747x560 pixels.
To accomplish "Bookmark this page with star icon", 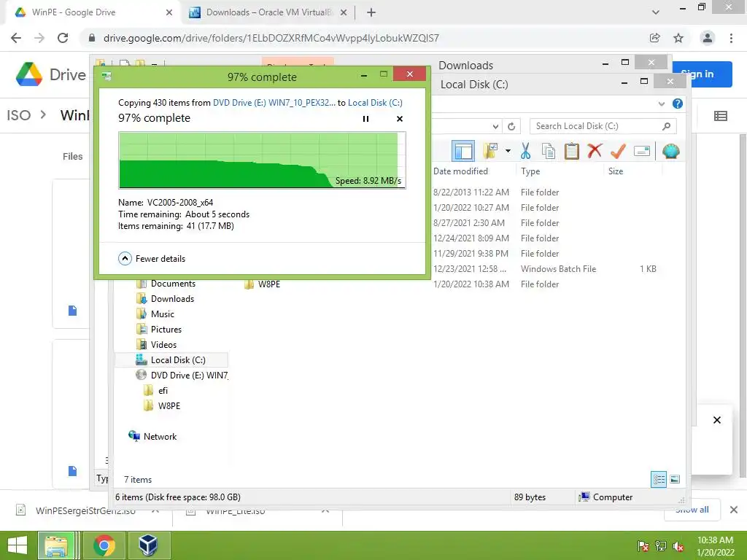I will point(678,38).
